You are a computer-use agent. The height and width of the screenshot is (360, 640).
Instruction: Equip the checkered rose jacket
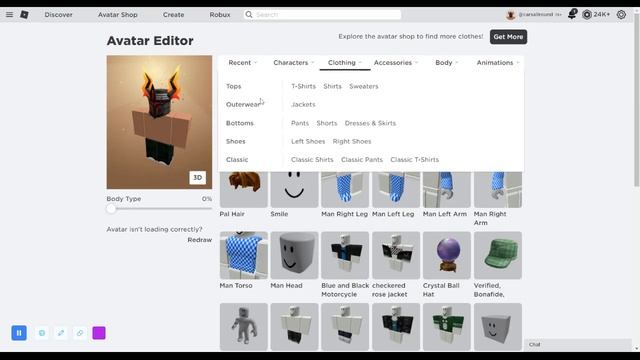pyautogui.click(x=396, y=256)
